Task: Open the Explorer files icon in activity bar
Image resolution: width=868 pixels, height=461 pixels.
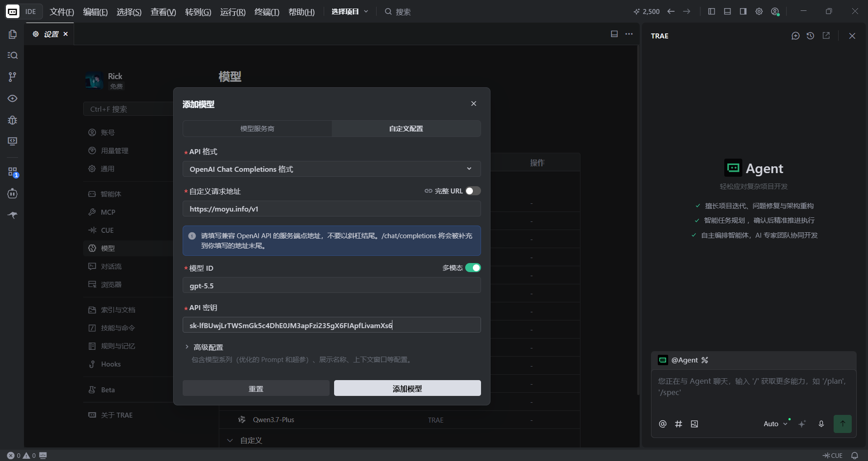Action: (x=13, y=34)
